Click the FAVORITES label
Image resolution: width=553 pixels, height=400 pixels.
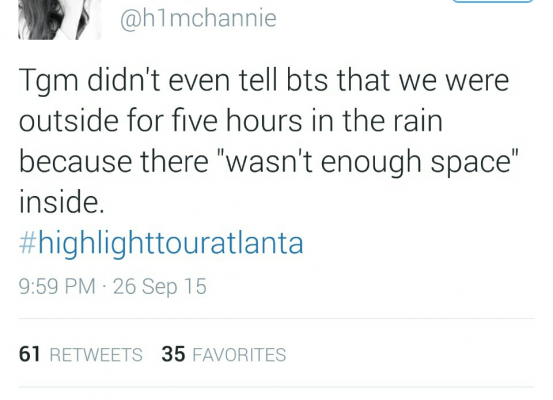pyautogui.click(x=239, y=354)
